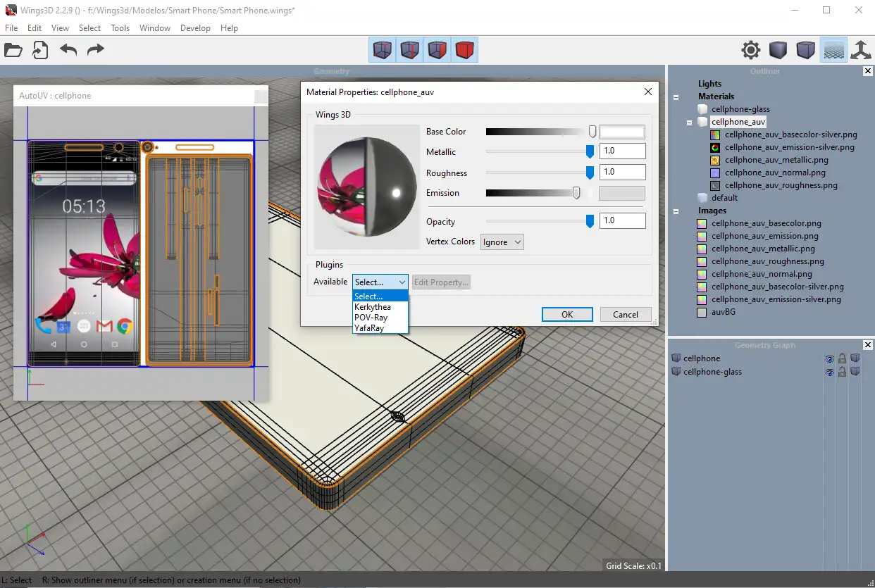The width and height of the screenshot is (875, 588).
Task: Select body selection mode red cube
Action: coord(464,50)
